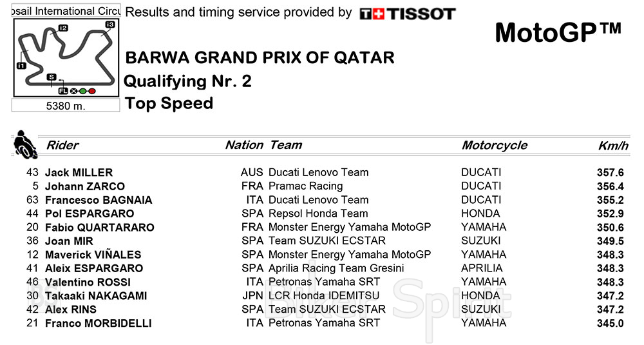Click the Team column header

(286, 145)
